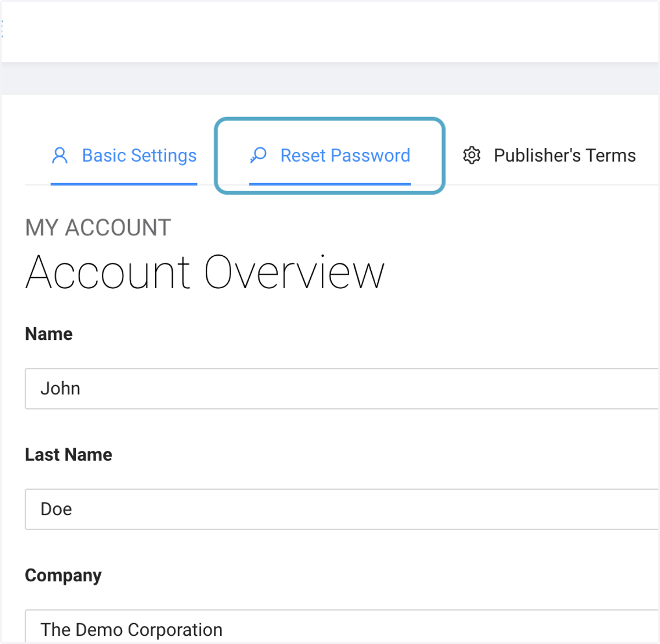Click the user profile icon beside Basic Settings
The height and width of the screenshot is (644, 660).
(x=59, y=156)
